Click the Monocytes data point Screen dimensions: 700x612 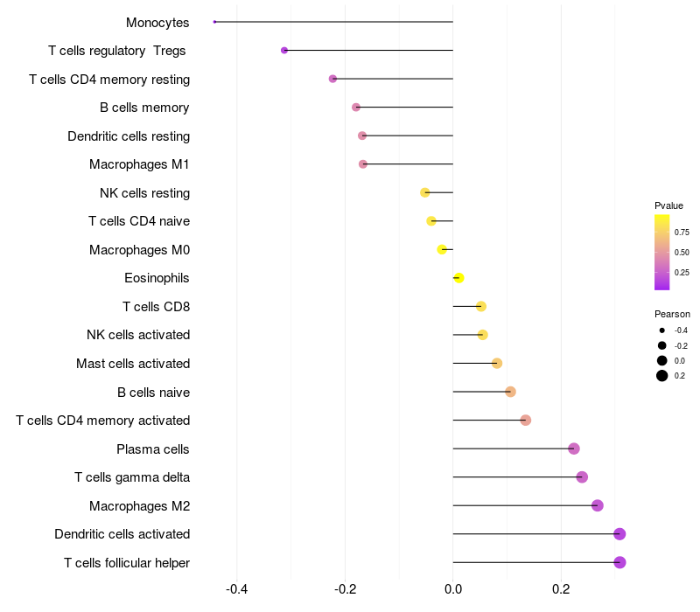214,22
